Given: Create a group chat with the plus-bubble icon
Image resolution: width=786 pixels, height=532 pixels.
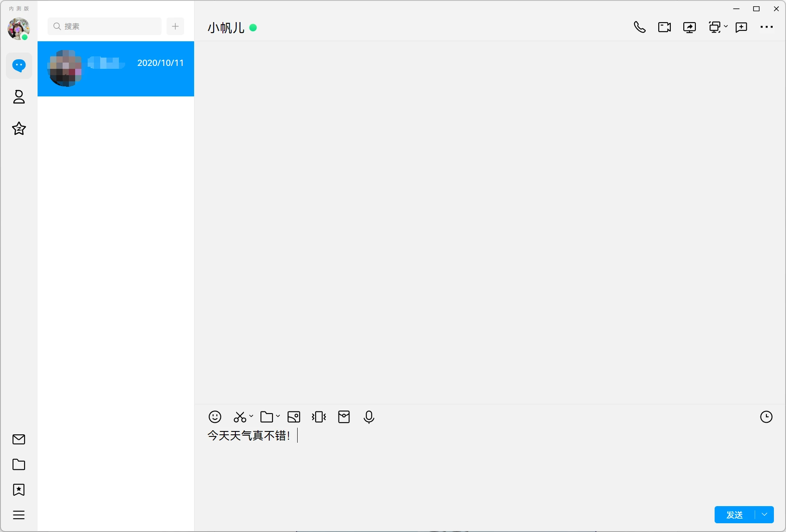Looking at the screenshot, I should pos(741,28).
